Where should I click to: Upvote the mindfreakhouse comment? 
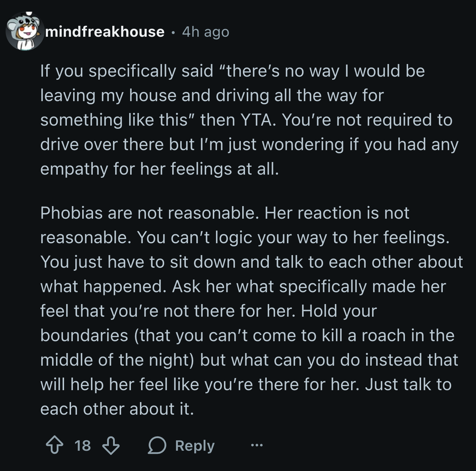[55, 445]
